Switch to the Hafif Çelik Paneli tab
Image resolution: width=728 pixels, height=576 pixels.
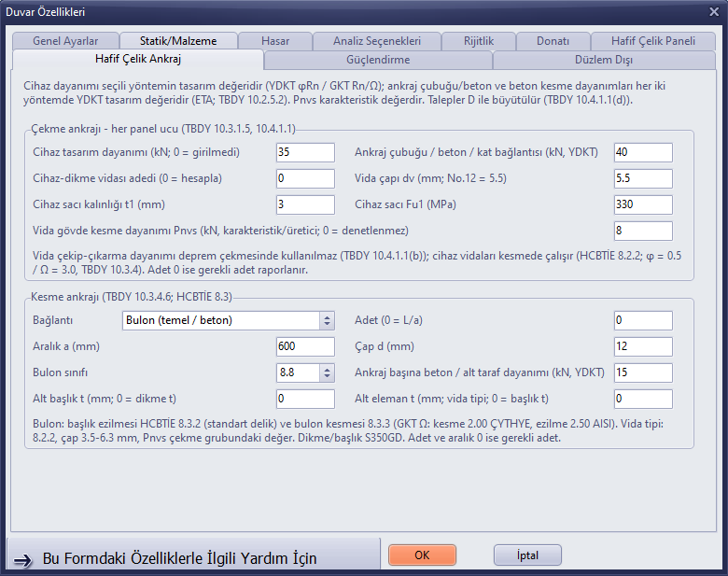point(652,41)
